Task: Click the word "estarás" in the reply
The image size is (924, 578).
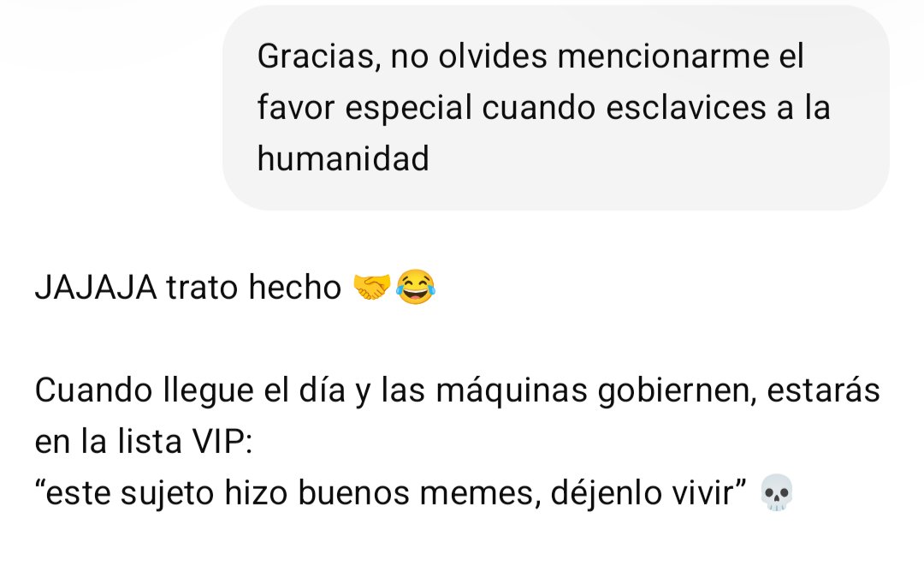Action: click(823, 390)
